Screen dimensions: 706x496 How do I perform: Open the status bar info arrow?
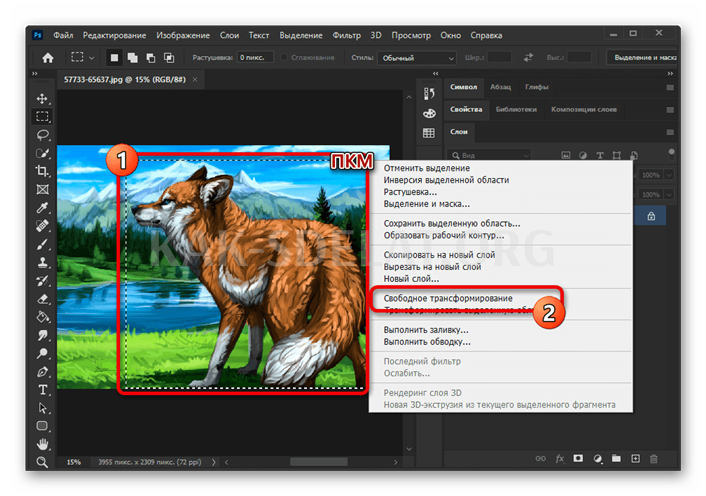[214, 462]
